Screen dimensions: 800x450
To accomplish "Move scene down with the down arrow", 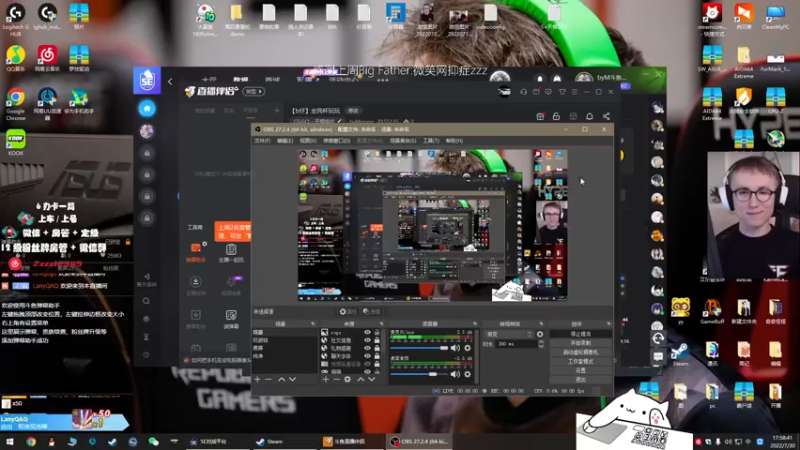I will 292,379.
